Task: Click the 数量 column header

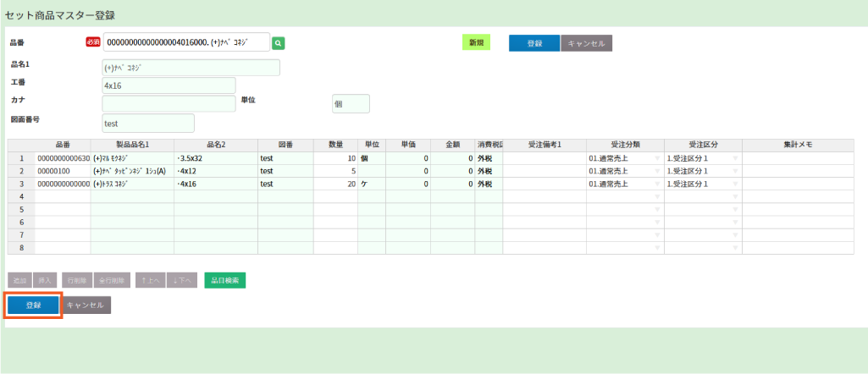Action: [x=335, y=145]
